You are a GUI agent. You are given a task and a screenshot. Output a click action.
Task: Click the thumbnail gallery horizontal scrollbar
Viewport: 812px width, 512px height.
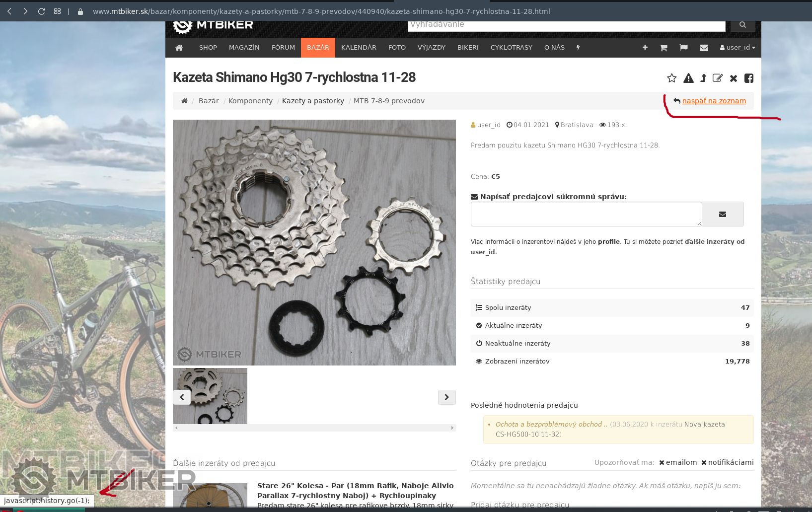pyautogui.click(x=314, y=428)
